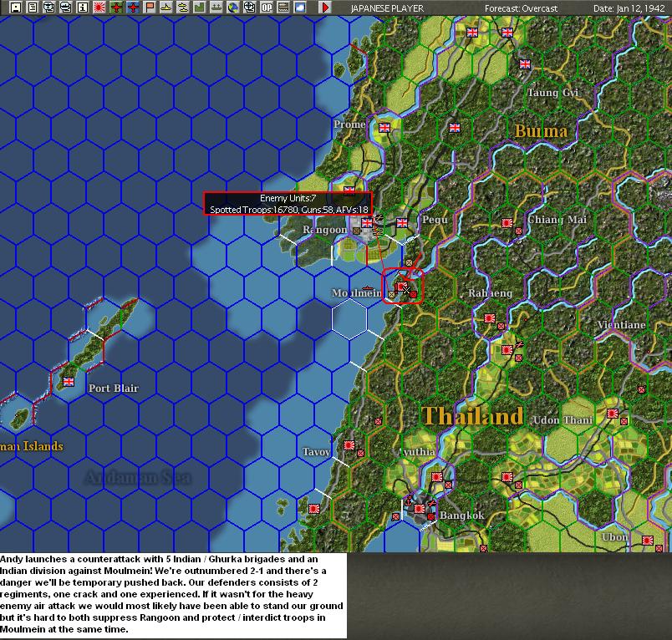
Task: Click the crosshair target toolbar icon
Action: pyautogui.click(x=250, y=8)
